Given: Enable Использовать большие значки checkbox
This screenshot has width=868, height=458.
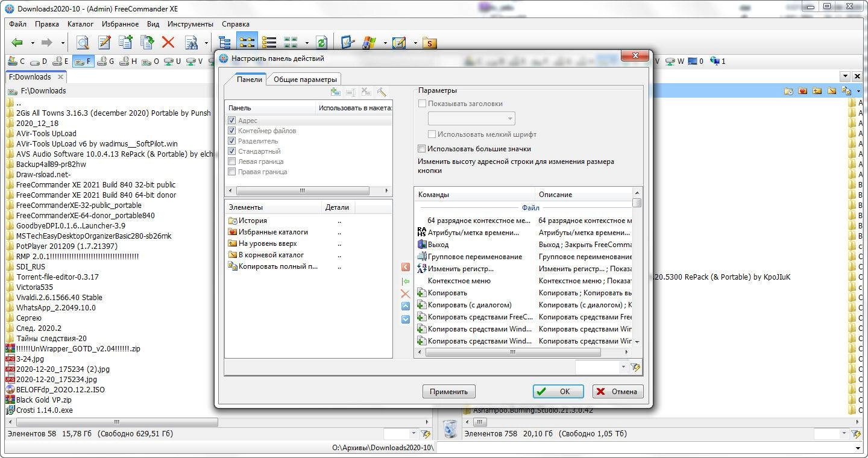Looking at the screenshot, I should click(422, 148).
